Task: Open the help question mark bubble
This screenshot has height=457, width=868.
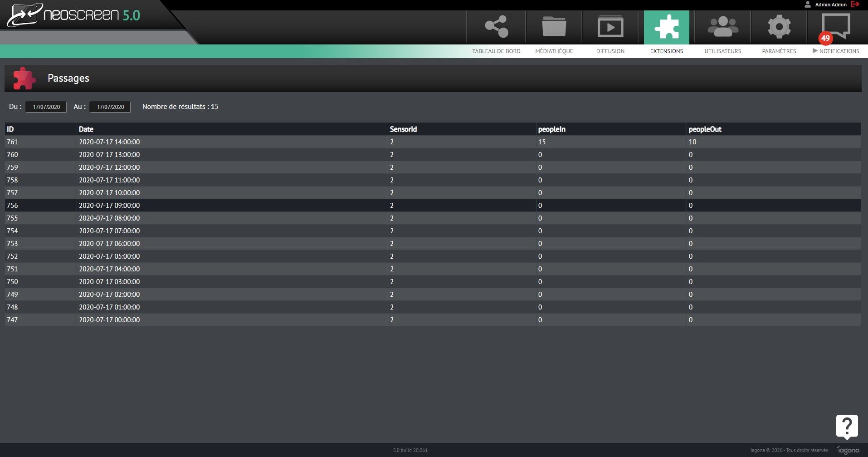Action: pos(847,427)
